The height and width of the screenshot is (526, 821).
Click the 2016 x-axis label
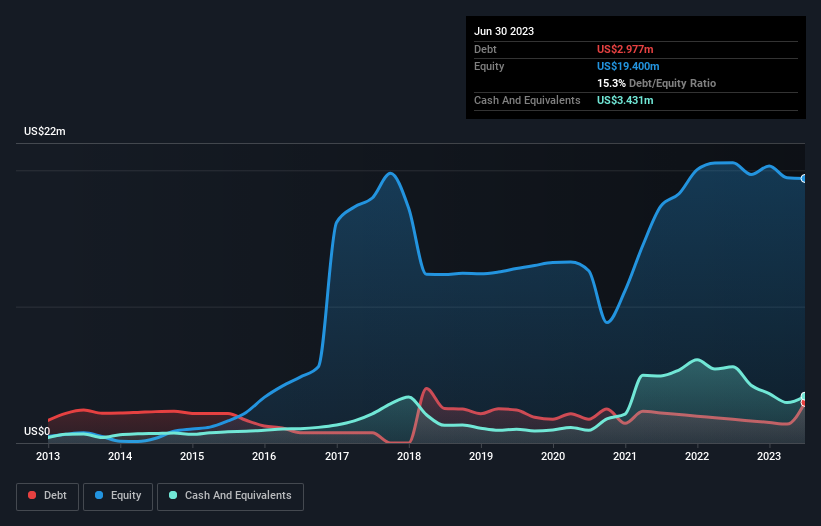click(264, 456)
